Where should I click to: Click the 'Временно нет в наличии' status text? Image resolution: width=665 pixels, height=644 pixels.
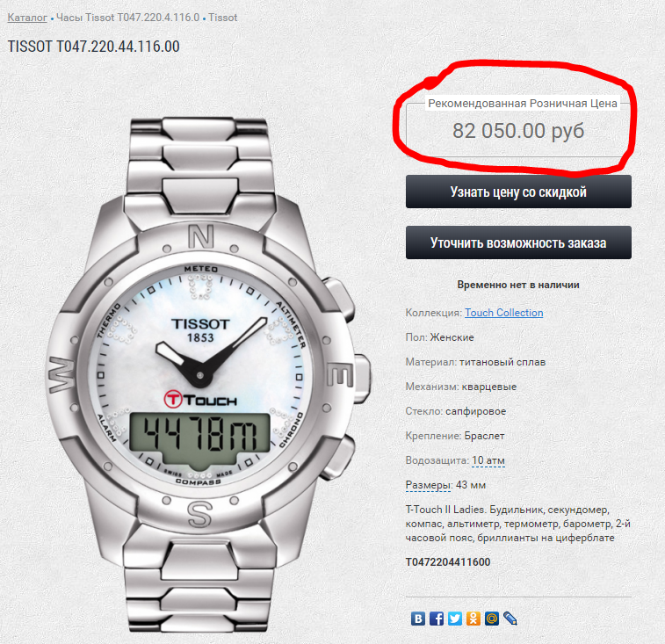[518, 285]
